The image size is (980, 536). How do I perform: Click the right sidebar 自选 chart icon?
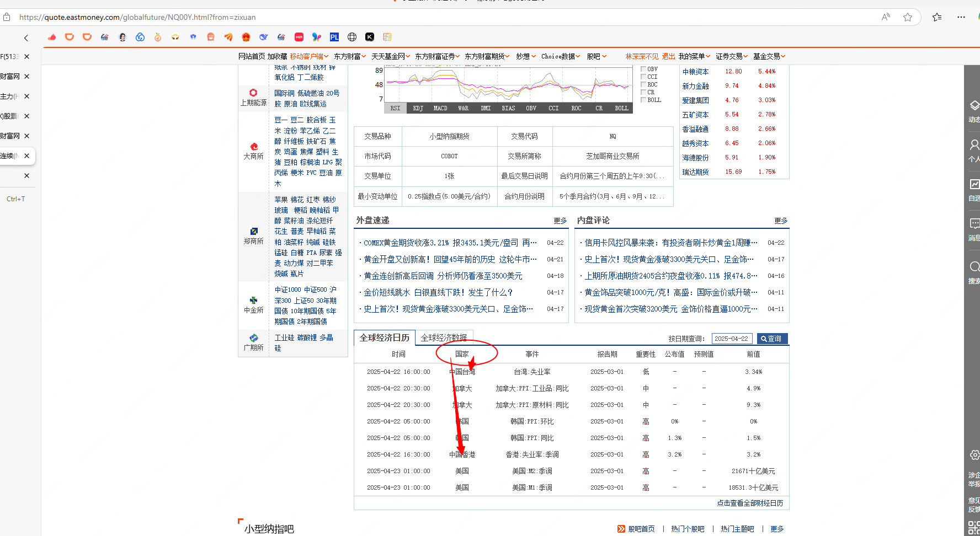(x=974, y=184)
